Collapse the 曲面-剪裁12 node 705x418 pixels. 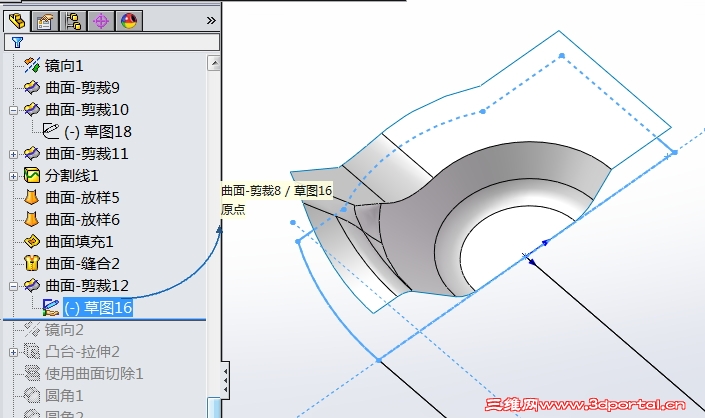(13, 286)
